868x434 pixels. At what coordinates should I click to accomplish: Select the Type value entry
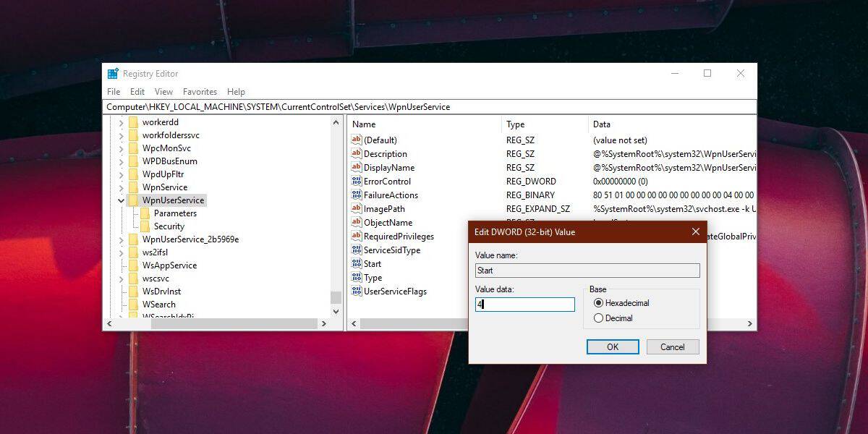coord(373,278)
